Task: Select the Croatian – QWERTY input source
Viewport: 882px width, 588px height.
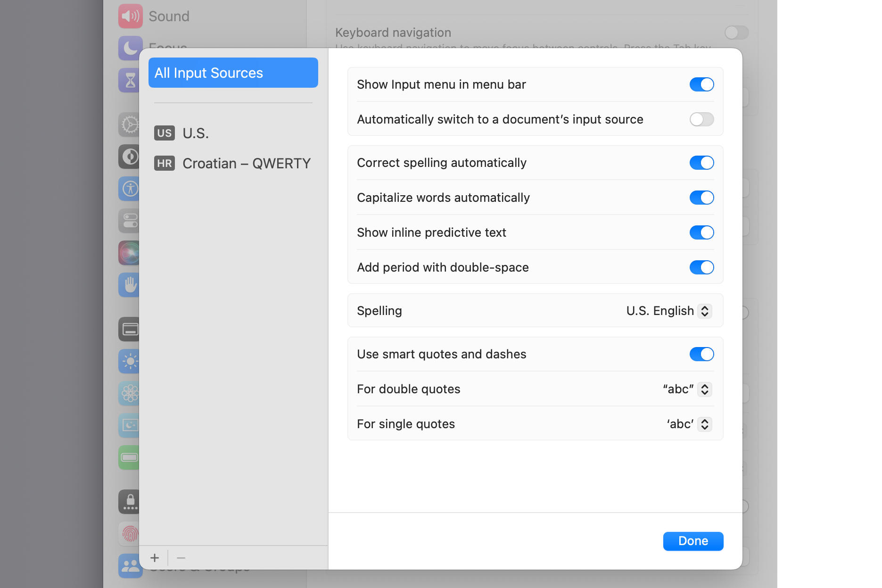Action: (233, 163)
